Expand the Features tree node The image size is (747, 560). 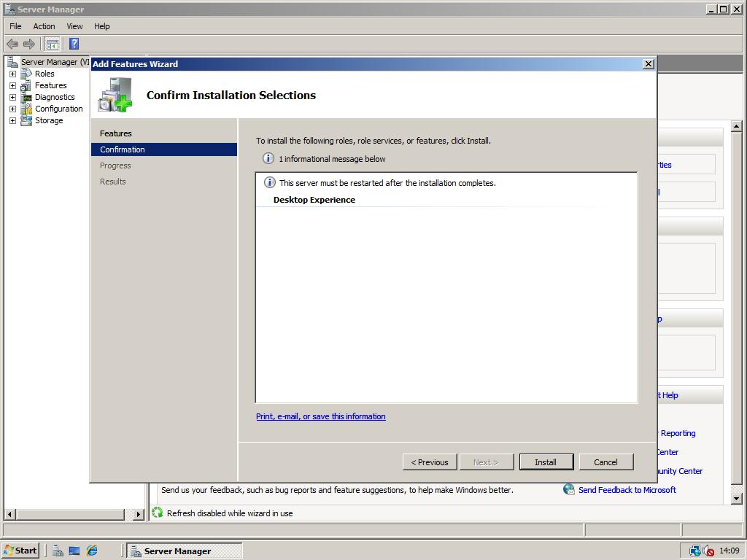(x=13, y=86)
